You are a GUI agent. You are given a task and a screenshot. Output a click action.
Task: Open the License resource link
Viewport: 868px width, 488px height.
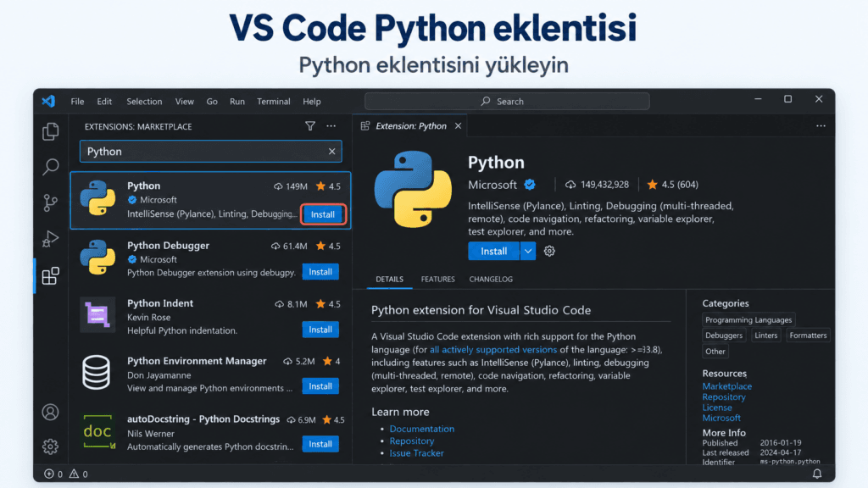pyautogui.click(x=717, y=408)
